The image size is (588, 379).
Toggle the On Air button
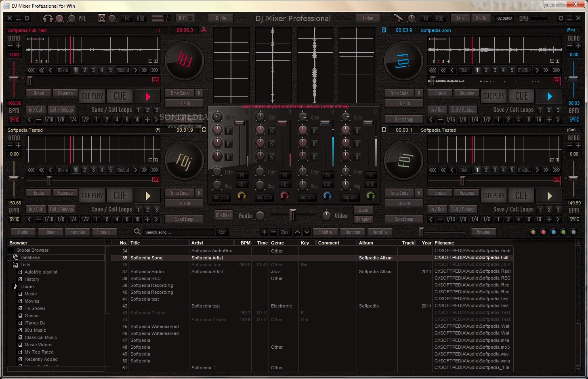pyautogui.click(x=481, y=18)
